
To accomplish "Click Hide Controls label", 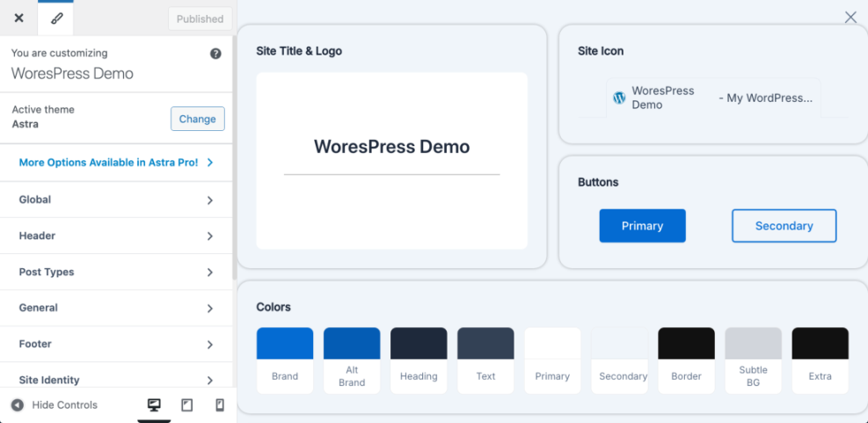I will pos(65,405).
